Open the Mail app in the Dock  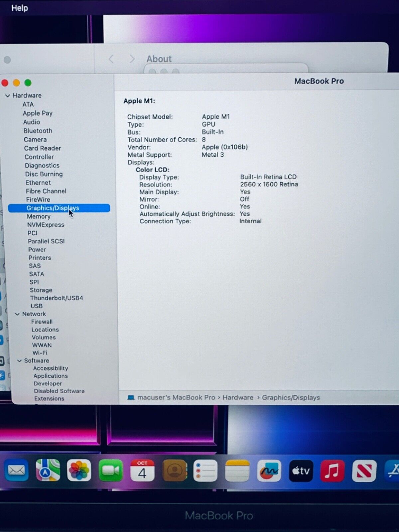tap(16, 470)
